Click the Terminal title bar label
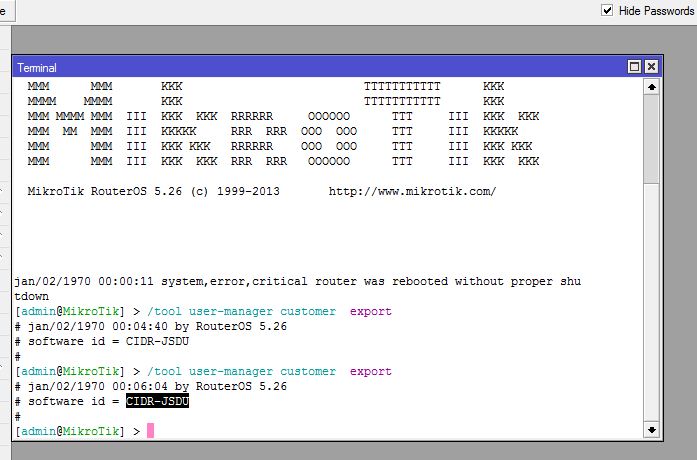Viewport: 697px width, 460px height. [37, 68]
